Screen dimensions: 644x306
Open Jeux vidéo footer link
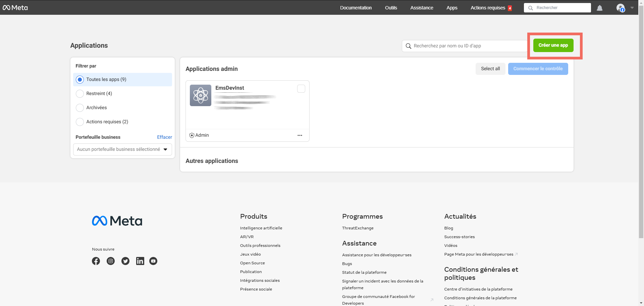(250, 254)
